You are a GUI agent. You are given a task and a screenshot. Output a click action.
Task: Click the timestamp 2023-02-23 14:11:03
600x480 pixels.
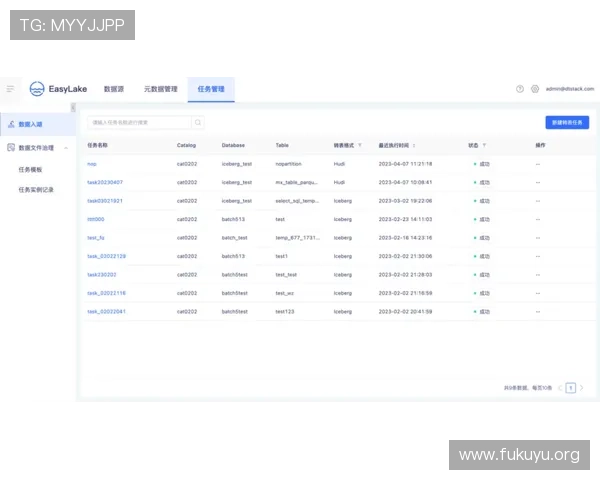tap(405, 219)
